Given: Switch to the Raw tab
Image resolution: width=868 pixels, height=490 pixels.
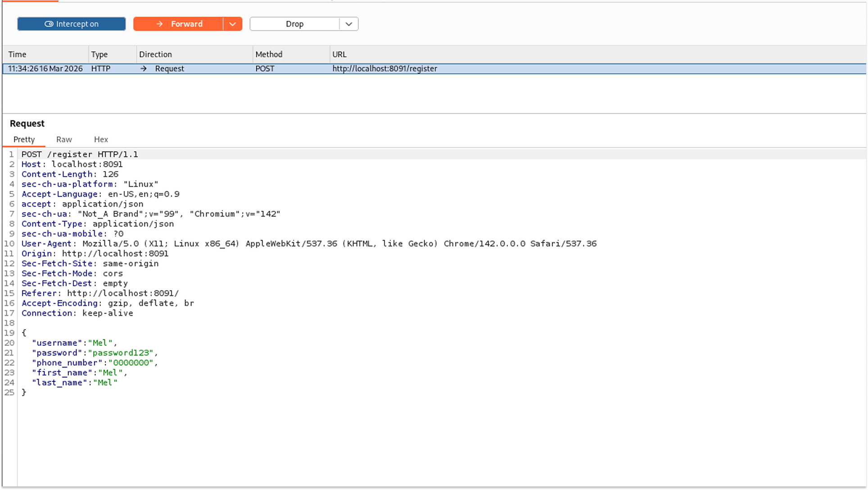Looking at the screenshot, I should [64, 140].
